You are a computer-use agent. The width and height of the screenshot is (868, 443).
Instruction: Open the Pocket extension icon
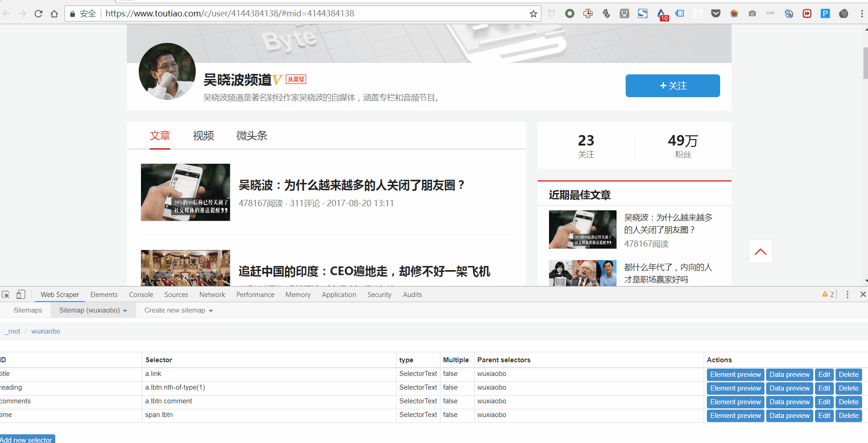(716, 14)
